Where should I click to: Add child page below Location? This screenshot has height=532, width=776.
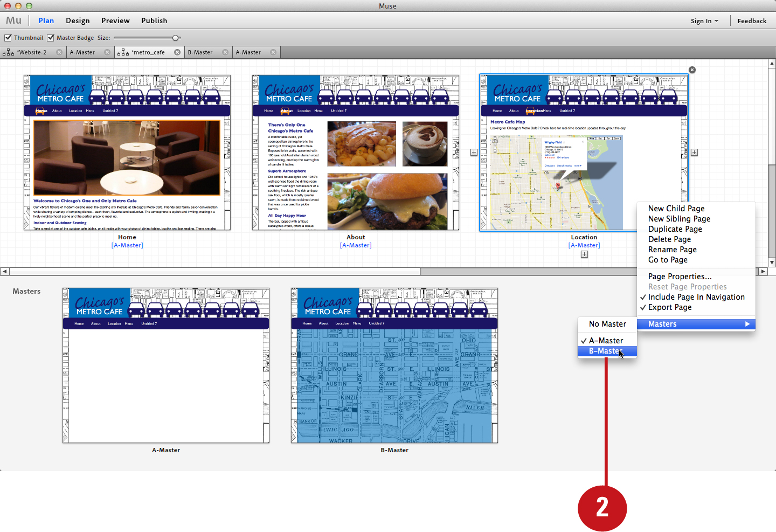click(x=584, y=254)
